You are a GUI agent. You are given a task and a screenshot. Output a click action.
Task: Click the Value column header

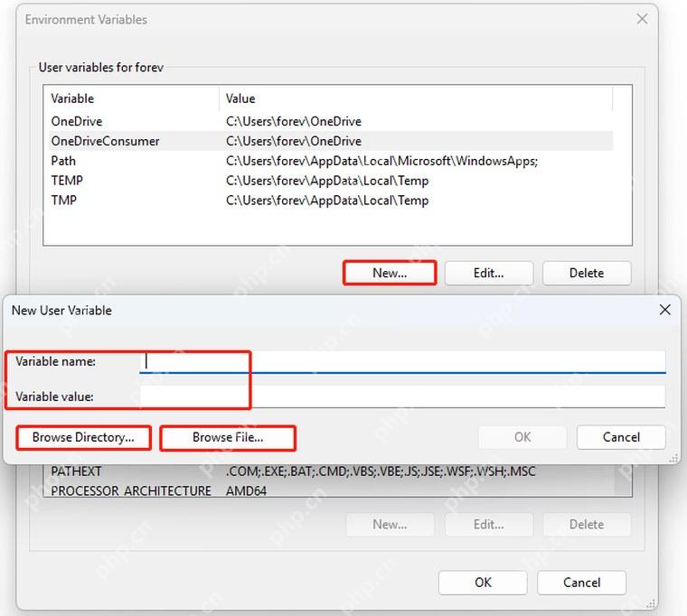pyautogui.click(x=415, y=98)
